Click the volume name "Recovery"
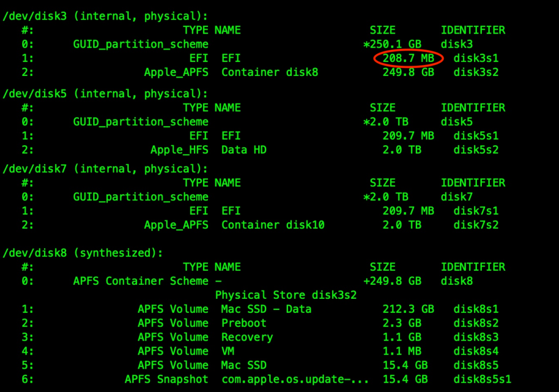 tap(247, 337)
